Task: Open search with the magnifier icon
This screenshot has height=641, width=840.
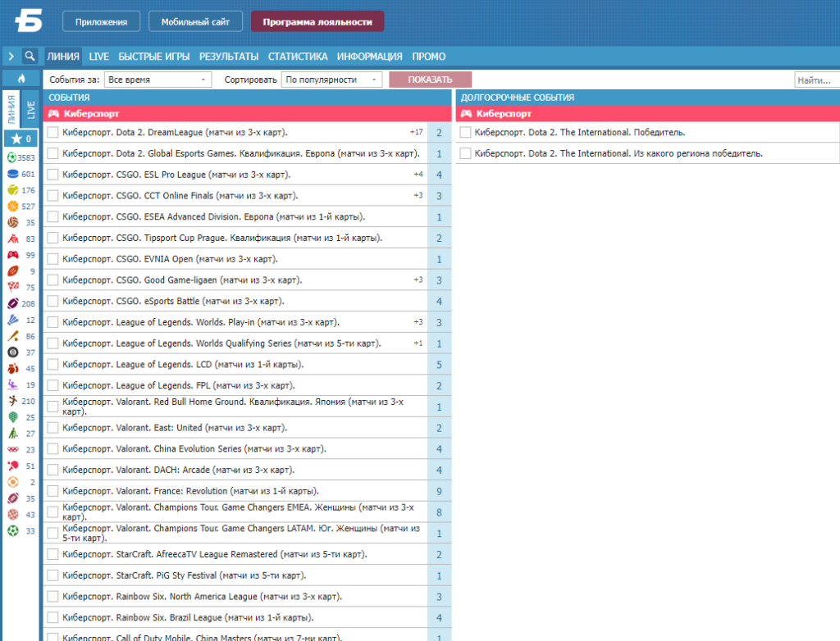Action: (x=30, y=56)
